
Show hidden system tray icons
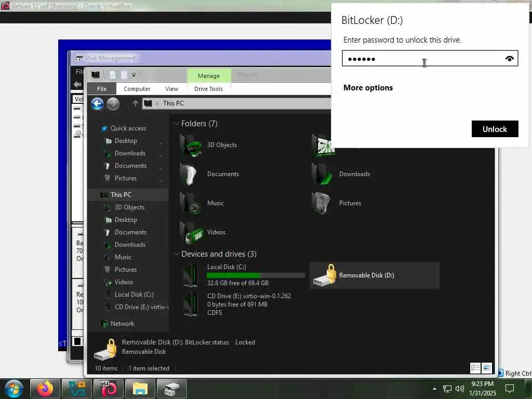pos(434,389)
